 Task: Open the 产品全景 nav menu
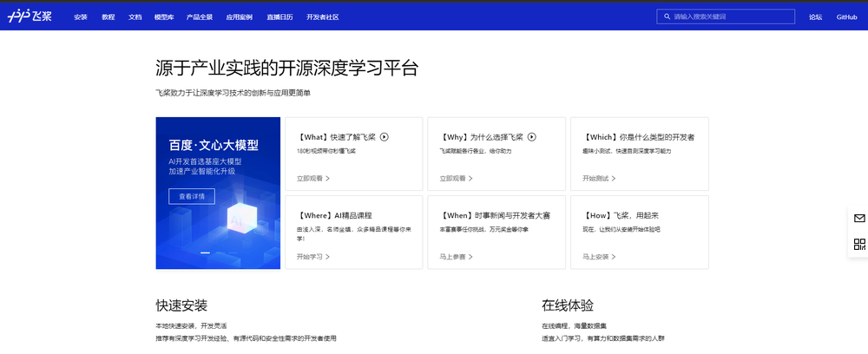[200, 17]
